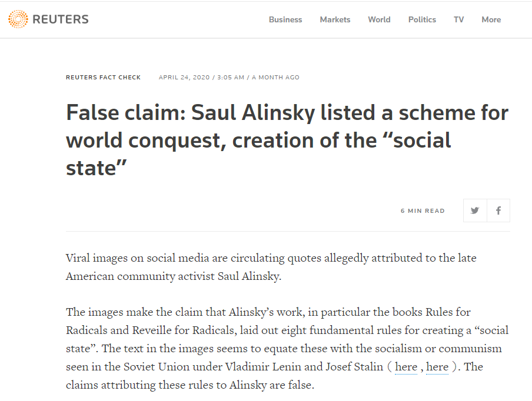Open the Business section
The height and width of the screenshot is (401, 532).
[285, 19]
